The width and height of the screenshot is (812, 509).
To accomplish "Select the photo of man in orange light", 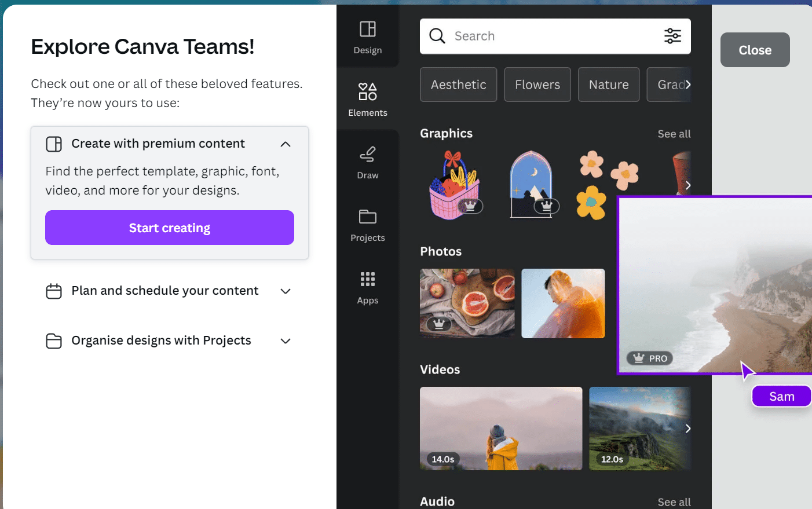I will (x=563, y=303).
